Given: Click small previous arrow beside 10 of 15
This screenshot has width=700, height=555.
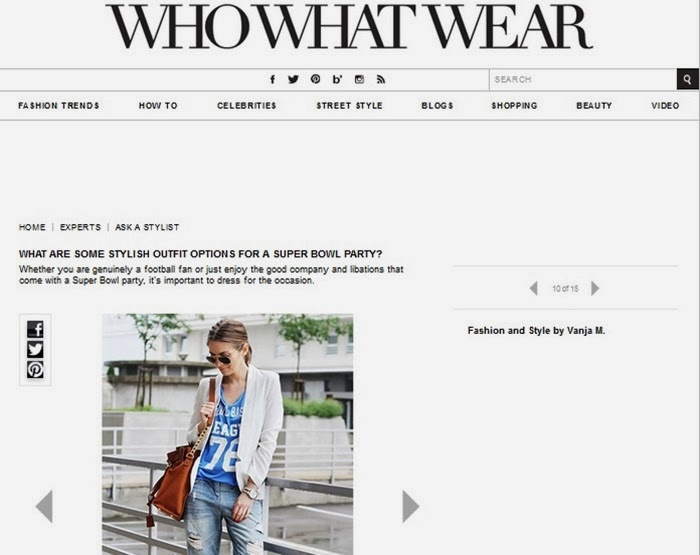Looking at the screenshot, I should (533, 288).
